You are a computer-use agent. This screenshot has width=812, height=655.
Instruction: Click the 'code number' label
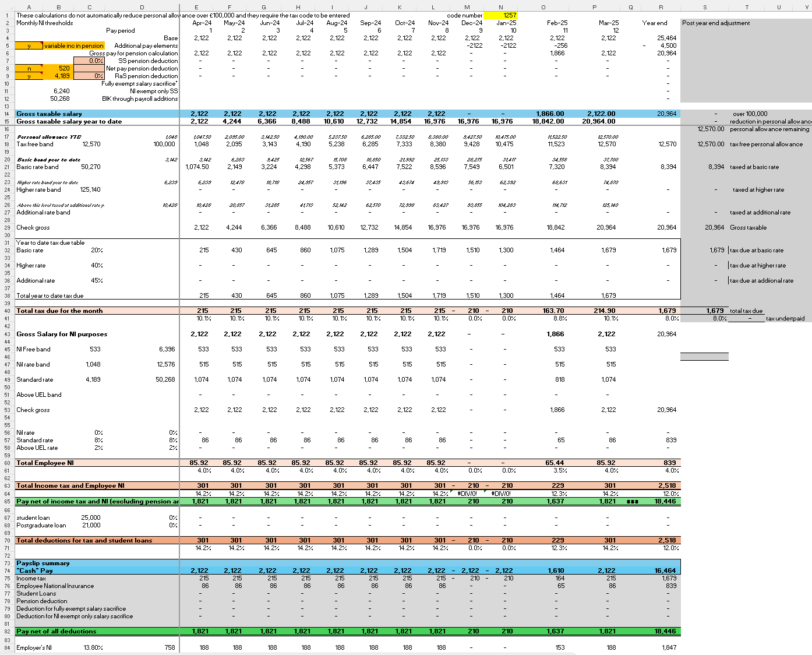pyautogui.click(x=465, y=15)
